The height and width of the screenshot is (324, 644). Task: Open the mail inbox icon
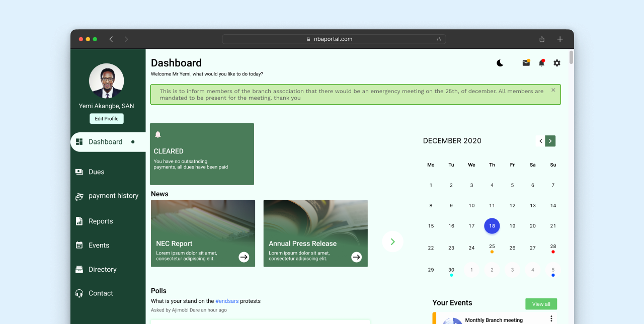point(526,63)
